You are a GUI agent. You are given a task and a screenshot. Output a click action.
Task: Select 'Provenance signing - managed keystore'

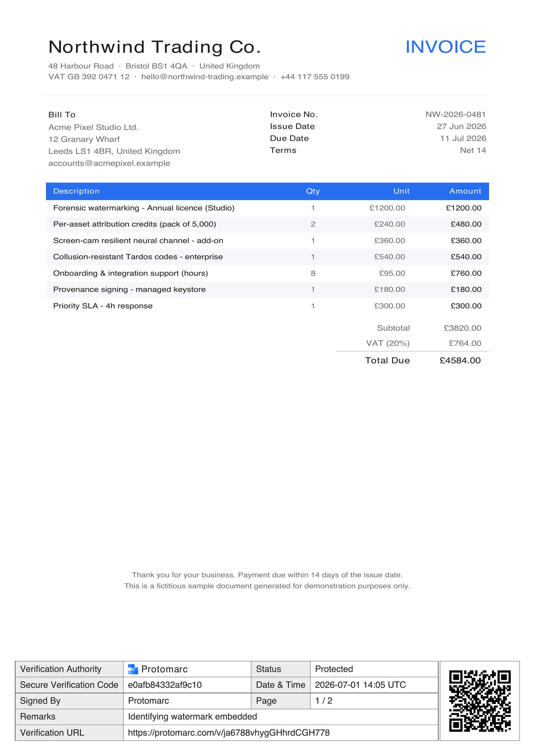pyautogui.click(x=129, y=289)
